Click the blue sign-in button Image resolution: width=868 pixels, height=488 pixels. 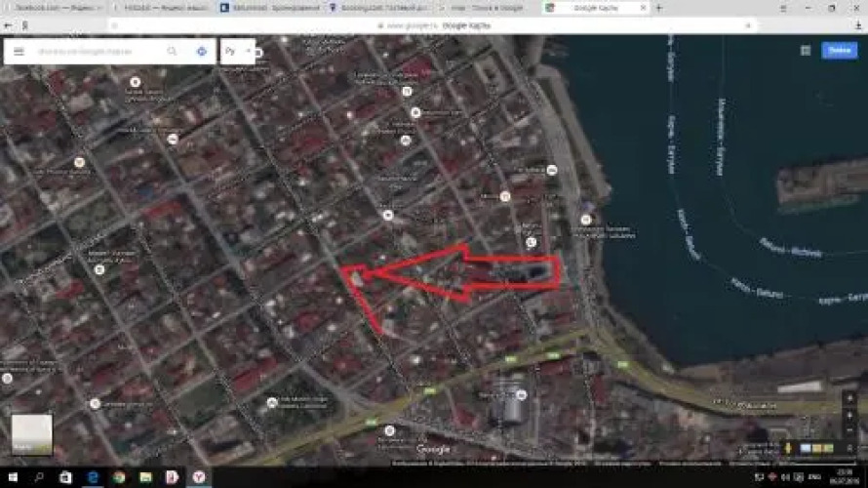[x=839, y=50]
